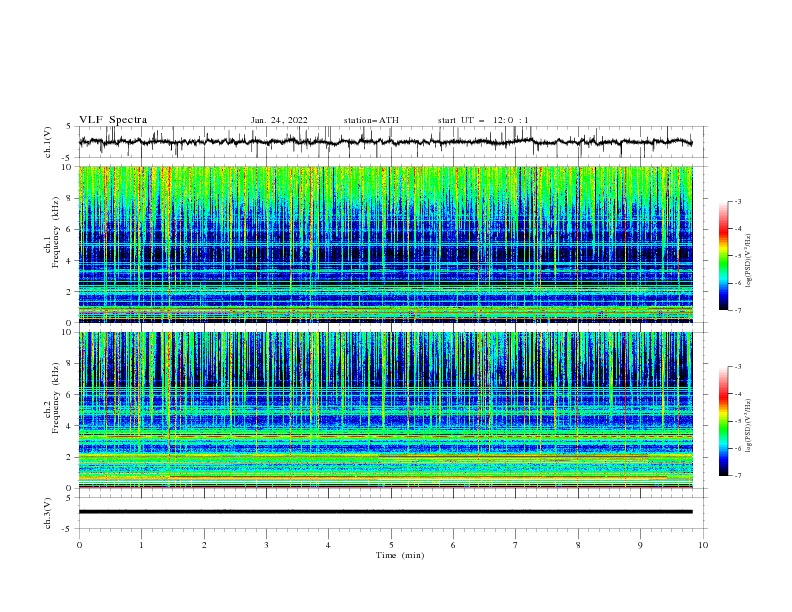Click the ch.2 spectrogram plot

386,410
